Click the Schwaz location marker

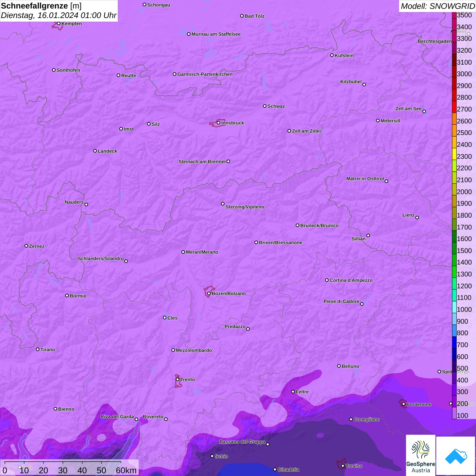[265, 106]
